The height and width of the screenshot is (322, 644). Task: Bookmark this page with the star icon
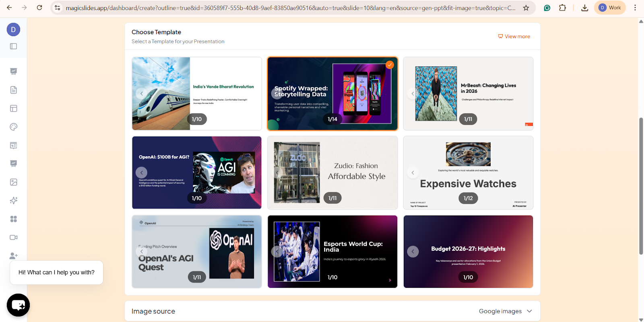(526, 8)
